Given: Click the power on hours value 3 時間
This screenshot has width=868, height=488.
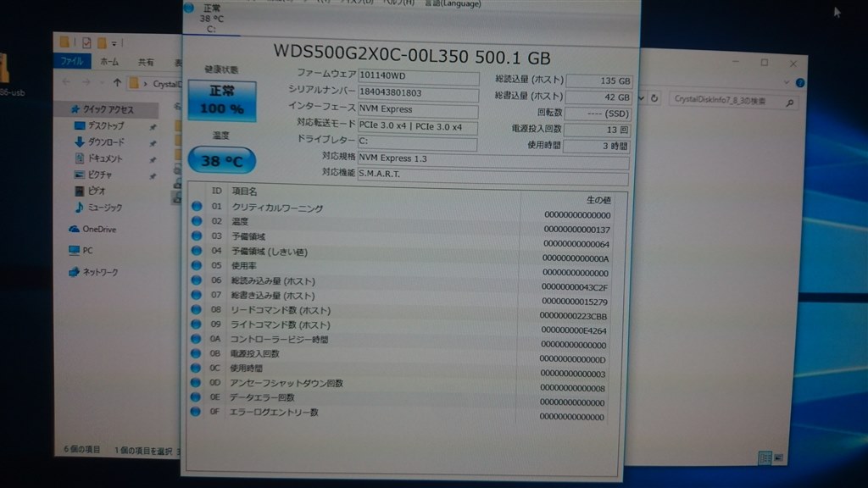Looking at the screenshot, I should tap(597, 146).
